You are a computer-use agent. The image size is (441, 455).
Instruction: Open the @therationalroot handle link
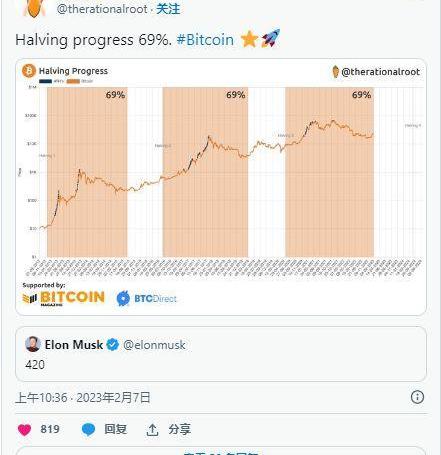tap(102, 9)
